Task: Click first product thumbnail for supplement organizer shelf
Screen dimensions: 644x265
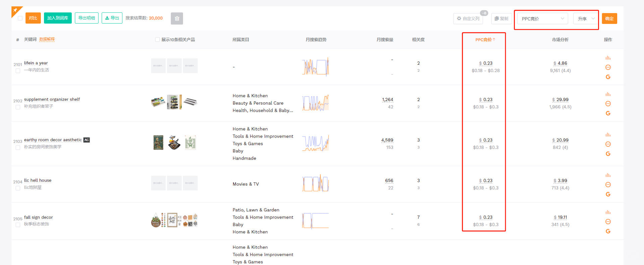Action: pyautogui.click(x=158, y=102)
